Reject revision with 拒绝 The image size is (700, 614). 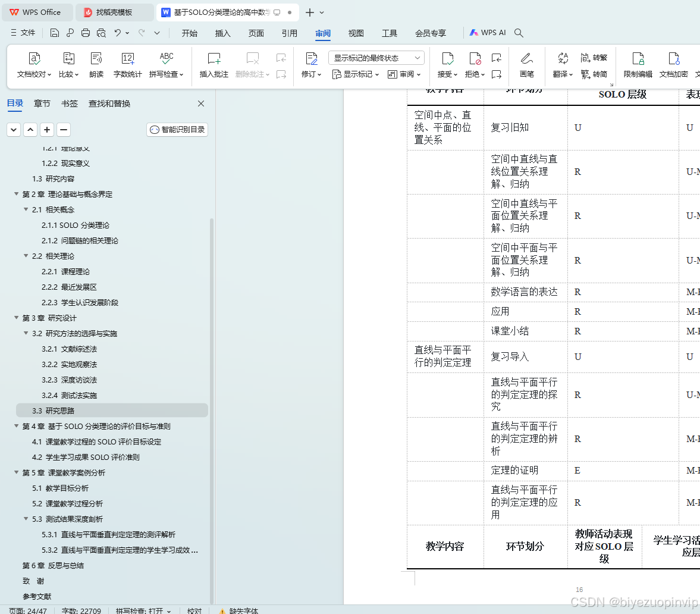pyautogui.click(x=475, y=65)
